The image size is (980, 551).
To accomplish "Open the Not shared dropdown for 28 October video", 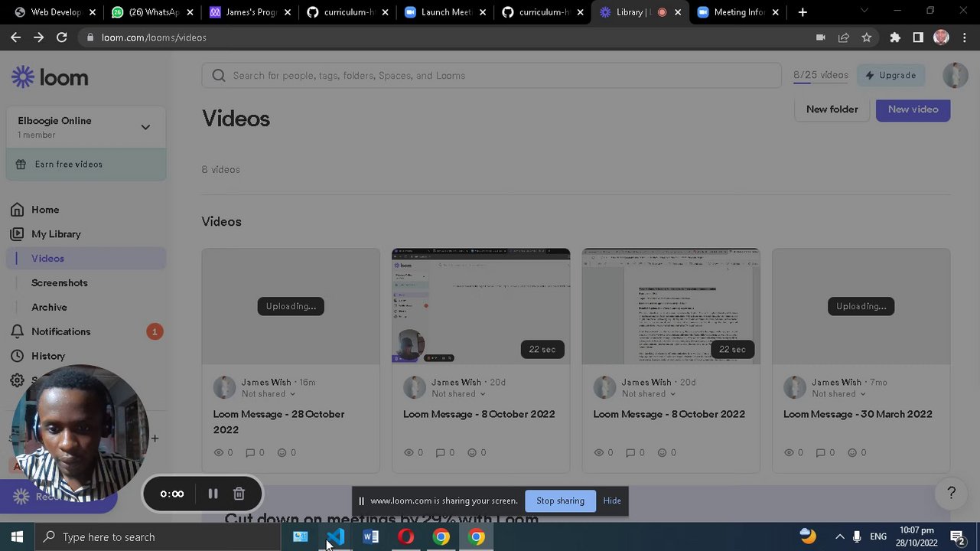I will 269,394.
